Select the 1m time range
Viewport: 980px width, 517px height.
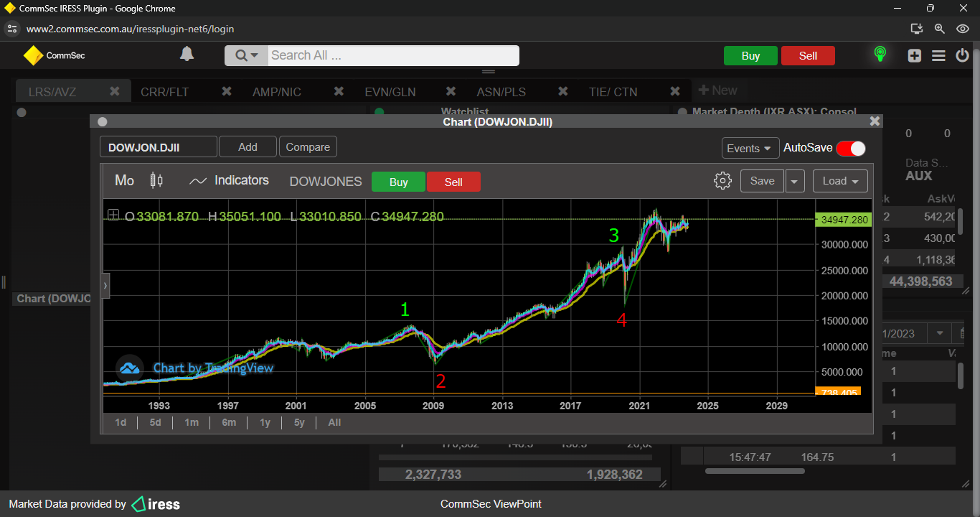[192, 422]
